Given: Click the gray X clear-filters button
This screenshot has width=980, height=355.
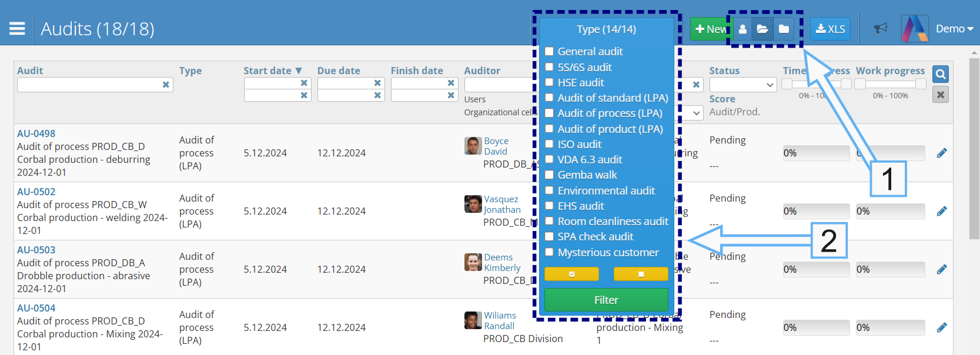Looking at the screenshot, I should 941,95.
